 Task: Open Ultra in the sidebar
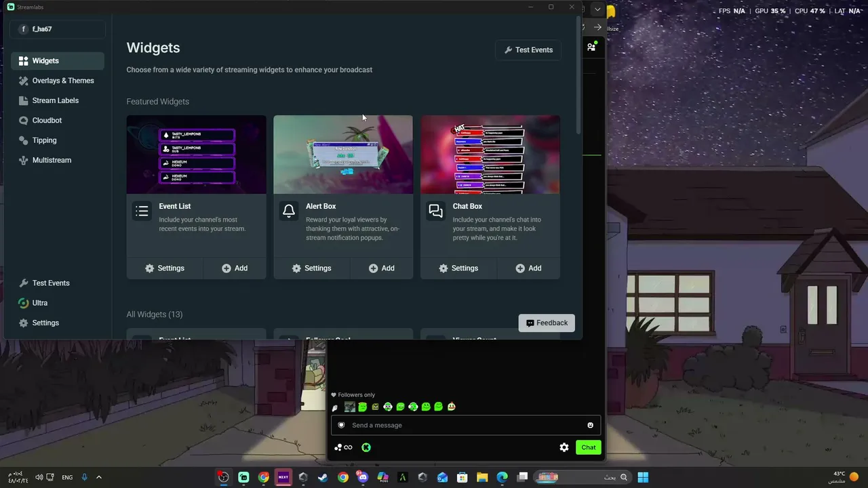[58, 303]
